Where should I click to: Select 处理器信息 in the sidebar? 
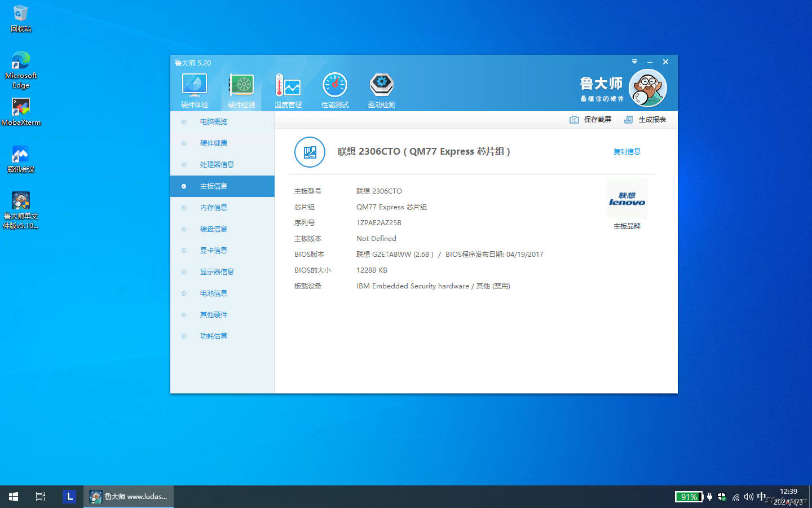(217, 165)
